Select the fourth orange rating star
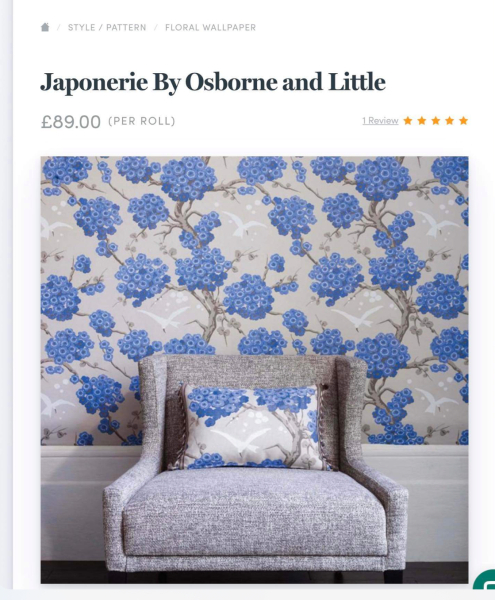 click(449, 121)
